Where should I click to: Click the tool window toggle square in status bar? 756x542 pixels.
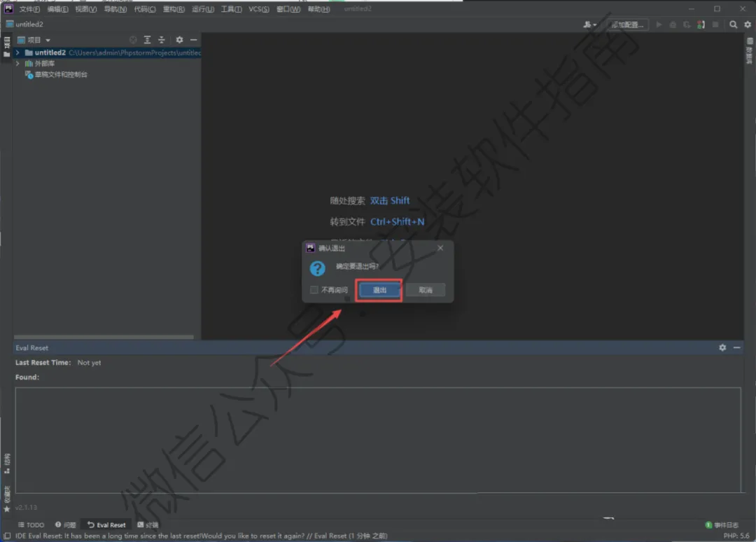[x=7, y=536]
